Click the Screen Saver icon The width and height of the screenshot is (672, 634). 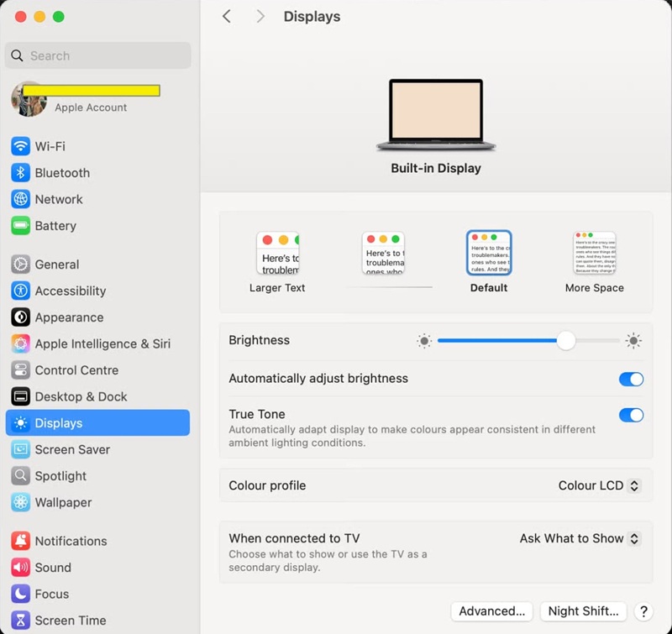click(x=20, y=449)
